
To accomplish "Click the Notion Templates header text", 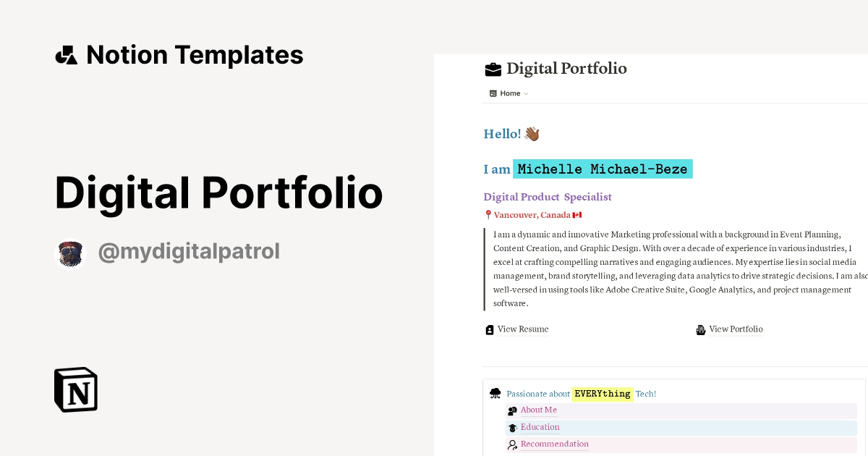I will 195,55.
